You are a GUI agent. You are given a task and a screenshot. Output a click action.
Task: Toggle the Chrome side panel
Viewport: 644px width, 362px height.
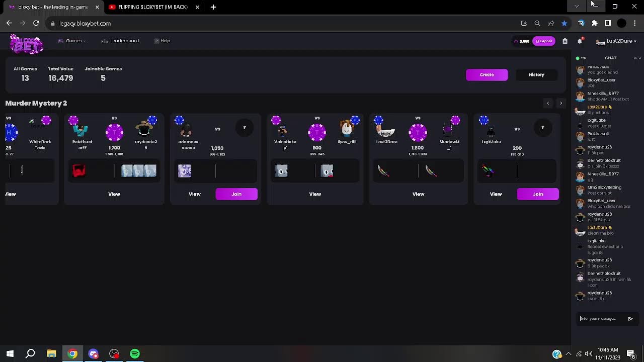[608, 23]
